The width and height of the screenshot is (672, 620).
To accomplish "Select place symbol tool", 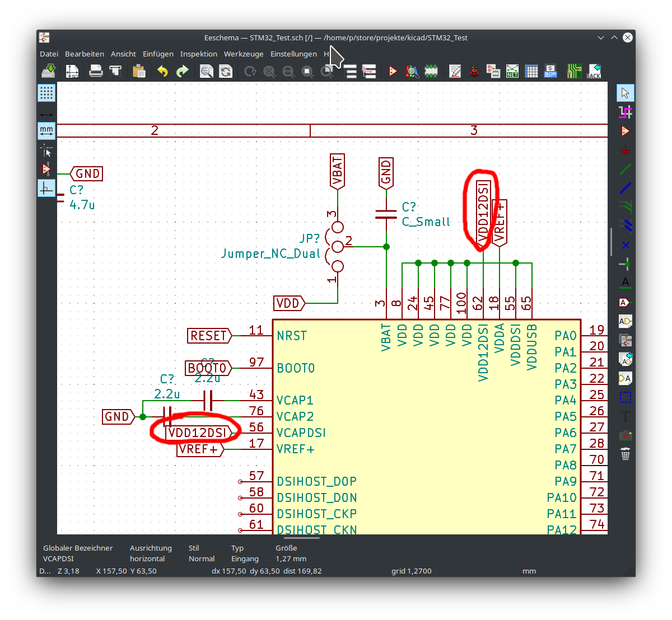I will coord(626,131).
